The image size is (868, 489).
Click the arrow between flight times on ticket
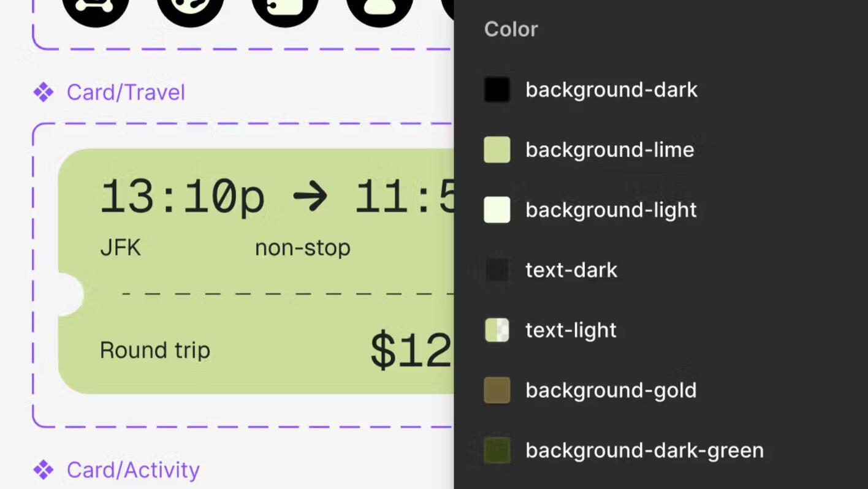coord(310,197)
